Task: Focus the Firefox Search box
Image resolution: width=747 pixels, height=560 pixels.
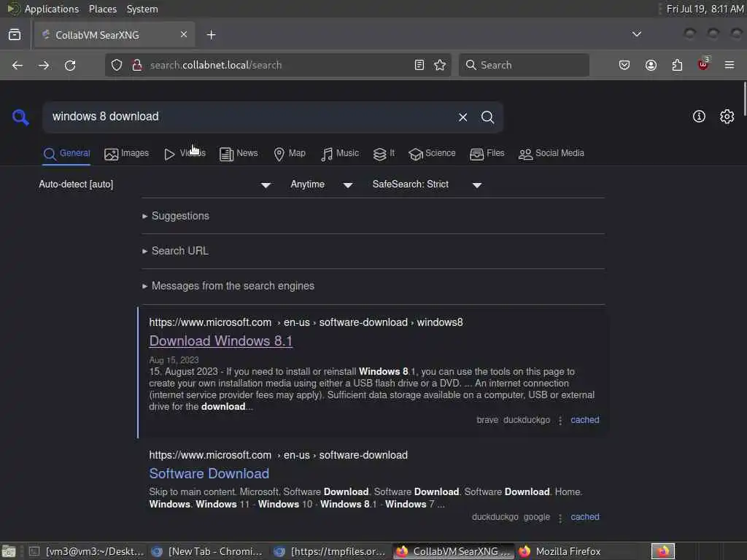Action: click(524, 65)
